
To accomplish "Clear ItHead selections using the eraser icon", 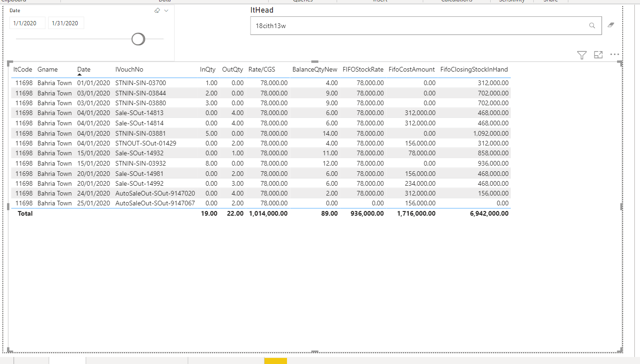I will [x=611, y=25].
